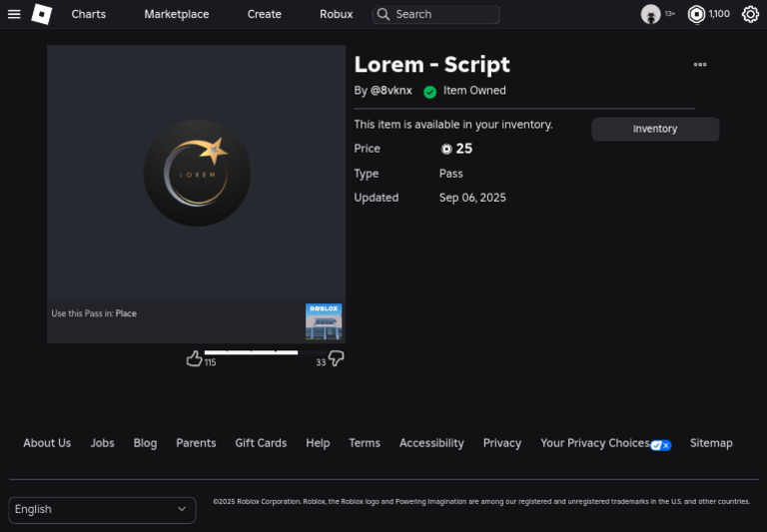Screen dimensions: 767x532
Task: Open the Gift Cards footer link
Action: tap(261, 443)
